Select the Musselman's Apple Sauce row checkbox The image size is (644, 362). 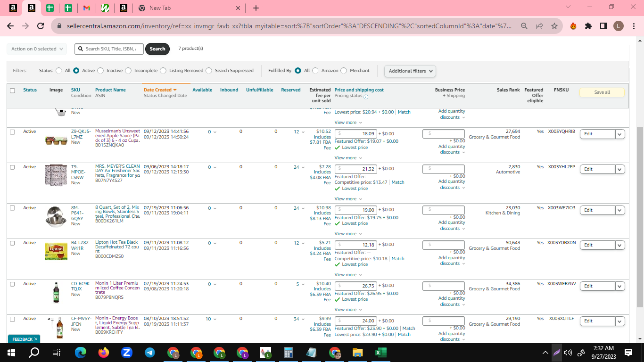[x=12, y=132]
